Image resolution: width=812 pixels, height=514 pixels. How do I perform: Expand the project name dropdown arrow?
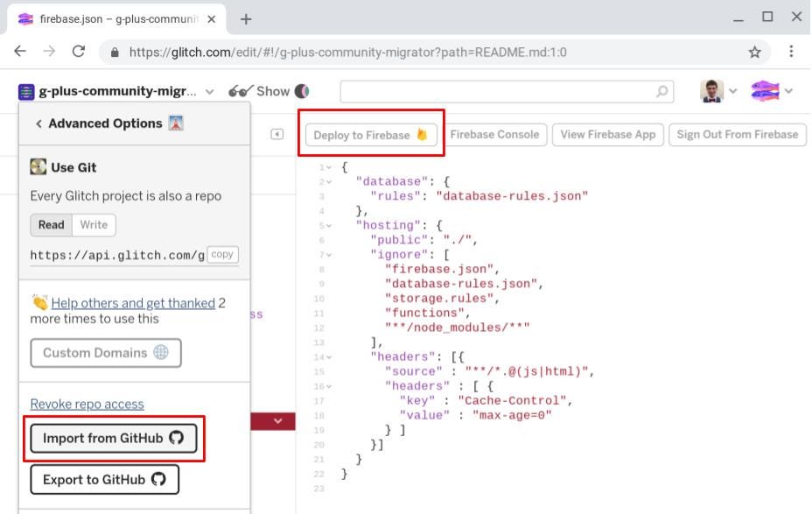click(x=209, y=92)
